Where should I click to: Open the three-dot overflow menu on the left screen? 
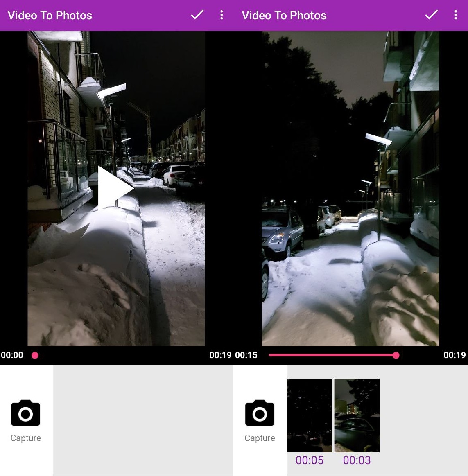tap(222, 15)
